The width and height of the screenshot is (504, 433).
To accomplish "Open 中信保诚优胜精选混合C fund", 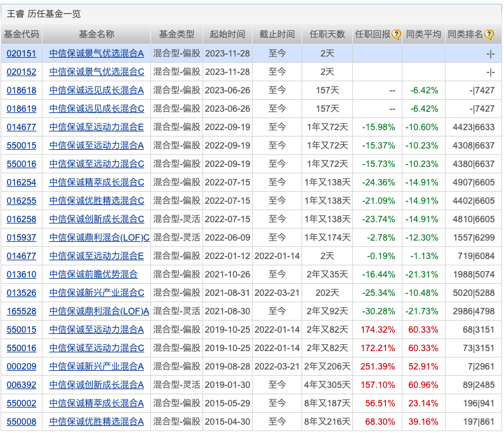I will (x=96, y=201).
